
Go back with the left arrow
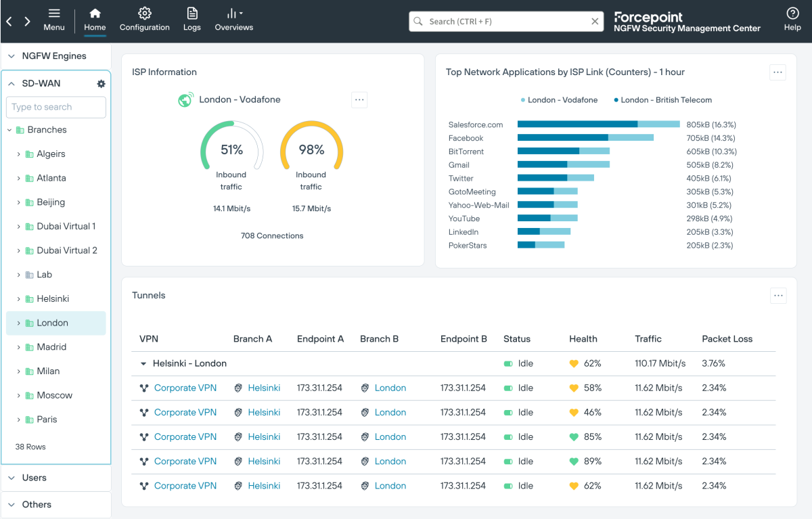pyautogui.click(x=9, y=22)
